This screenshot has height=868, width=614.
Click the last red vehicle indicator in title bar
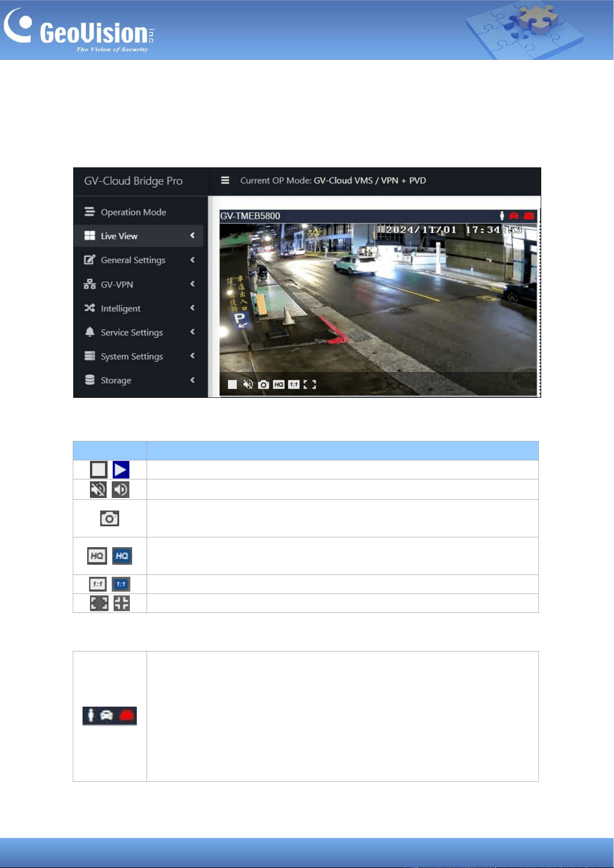point(529,216)
